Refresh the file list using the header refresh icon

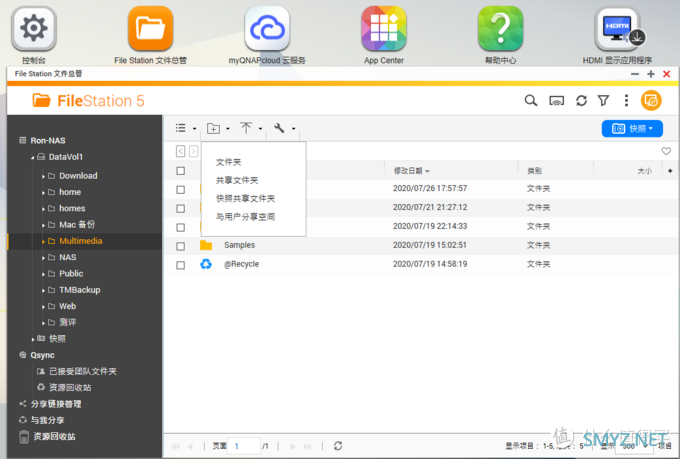[581, 101]
